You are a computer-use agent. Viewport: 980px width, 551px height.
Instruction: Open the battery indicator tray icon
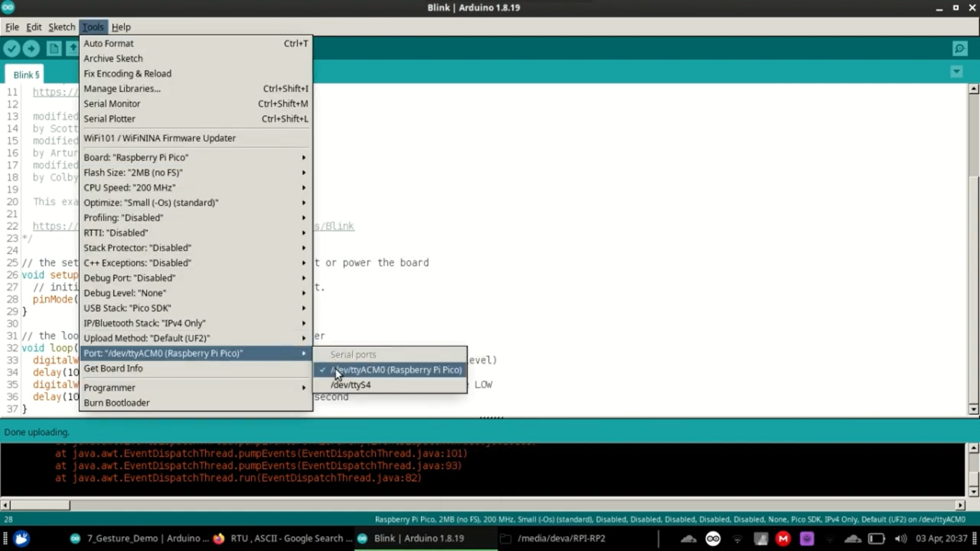point(876,539)
